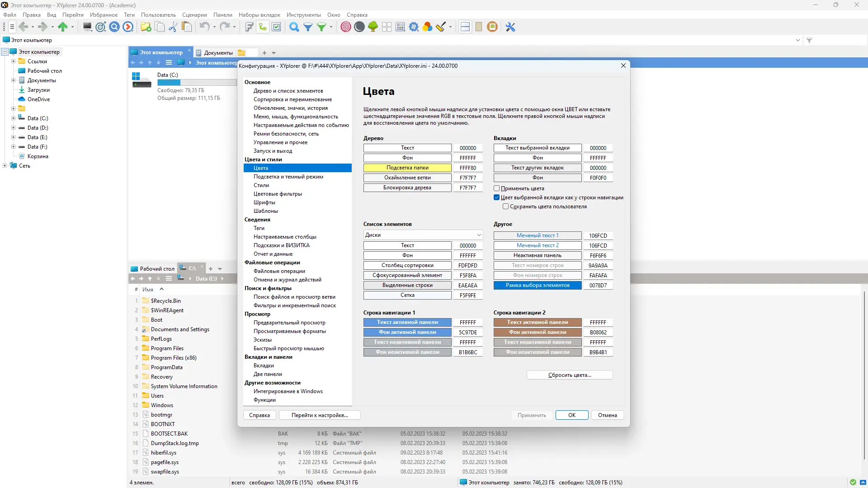
Task: Switch to the Документы tab
Action: tap(218, 52)
